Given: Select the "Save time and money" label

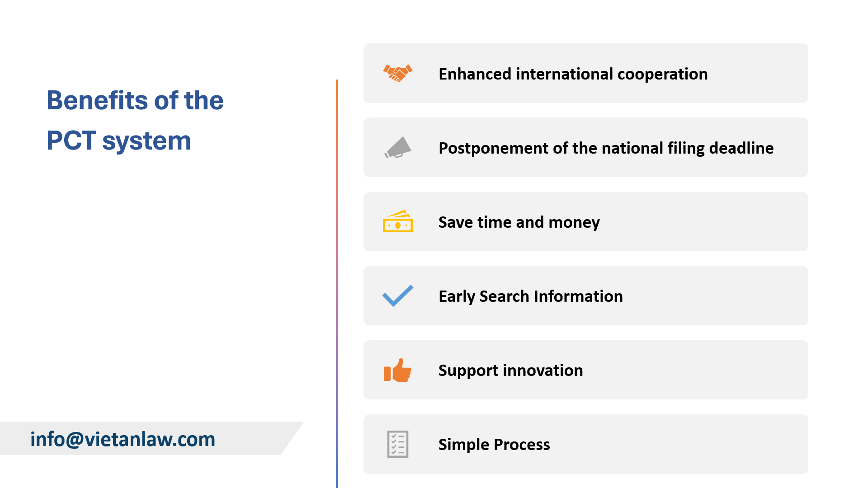Looking at the screenshot, I should click(519, 222).
